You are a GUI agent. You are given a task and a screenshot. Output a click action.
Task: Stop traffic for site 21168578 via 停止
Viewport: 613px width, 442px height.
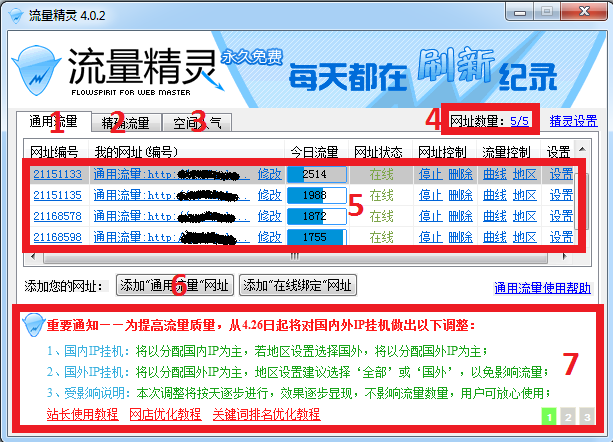(x=430, y=216)
